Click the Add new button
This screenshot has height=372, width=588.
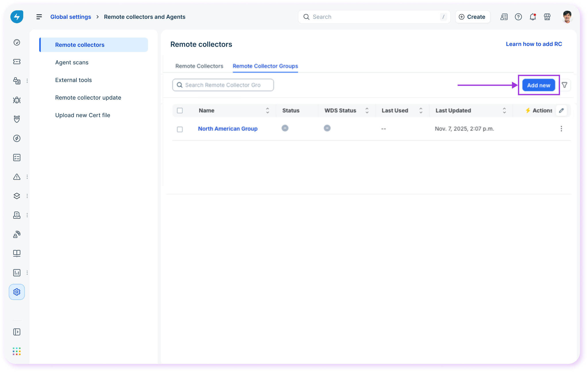539,85
